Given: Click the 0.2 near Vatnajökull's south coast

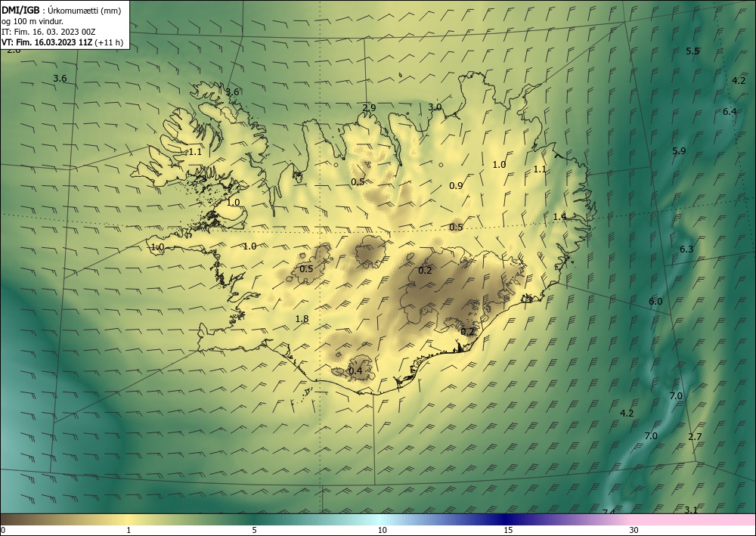Looking at the screenshot, I should pos(467,332).
